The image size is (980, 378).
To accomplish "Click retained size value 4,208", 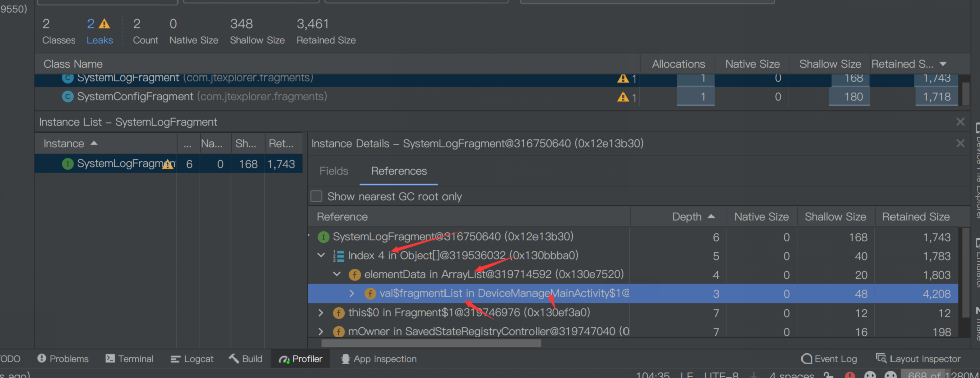I will [x=936, y=294].
